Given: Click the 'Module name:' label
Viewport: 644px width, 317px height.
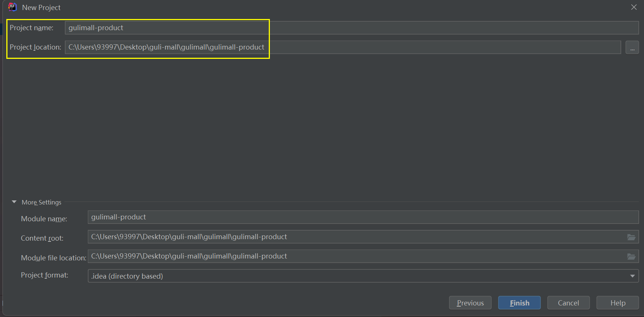Looking at the screenshot, I should [44, 219].
